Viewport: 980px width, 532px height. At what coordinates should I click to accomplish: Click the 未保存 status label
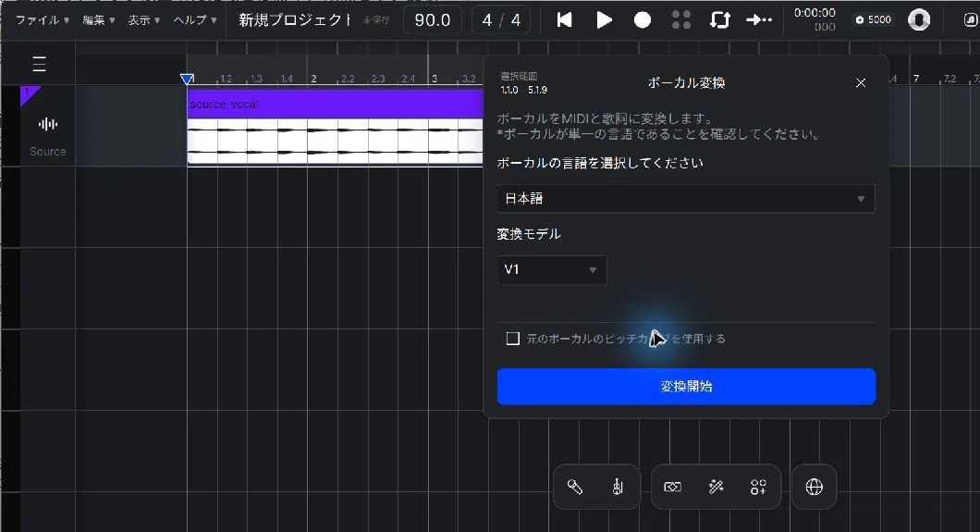pos(376,20)
